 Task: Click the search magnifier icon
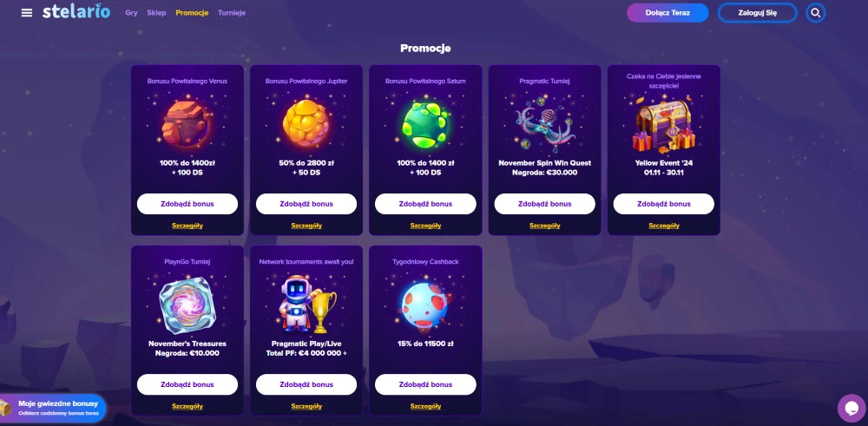click(x=815, y=13)
